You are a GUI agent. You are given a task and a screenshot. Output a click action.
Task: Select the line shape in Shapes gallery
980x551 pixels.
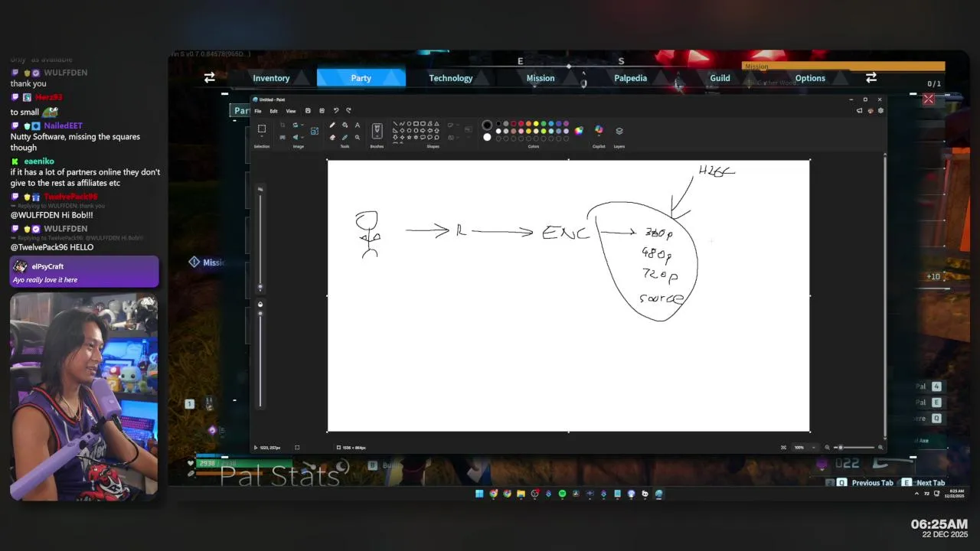coord(395,123)
